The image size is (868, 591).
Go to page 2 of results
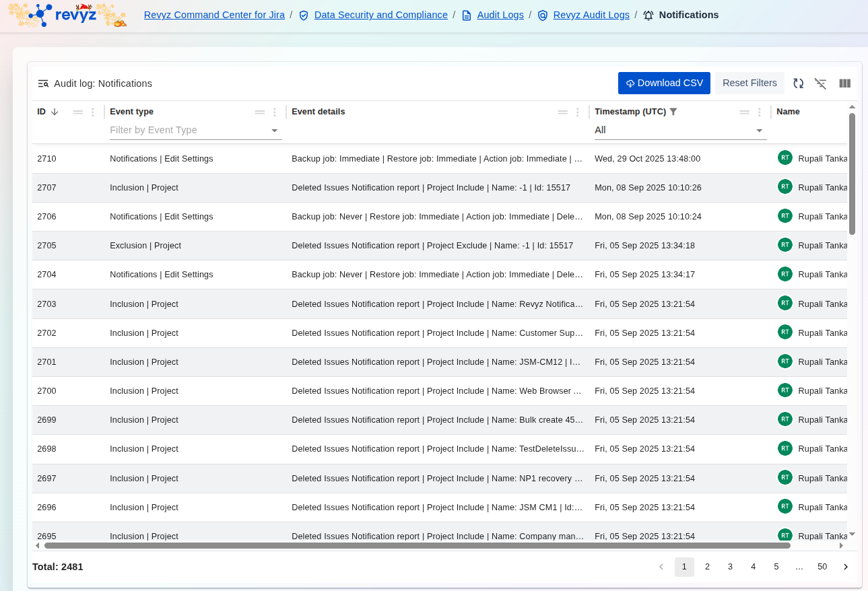(x=707, y=567)
